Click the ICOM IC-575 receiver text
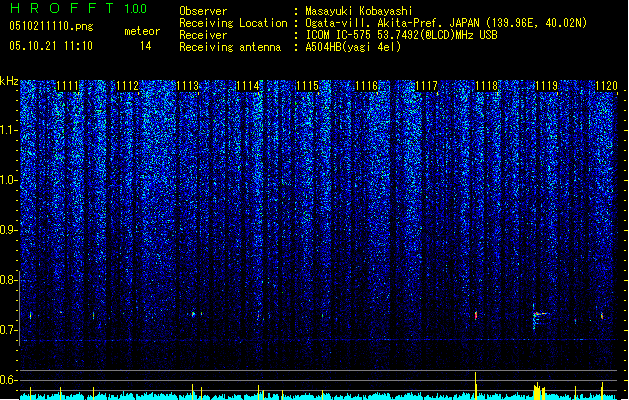 point(401,35)
